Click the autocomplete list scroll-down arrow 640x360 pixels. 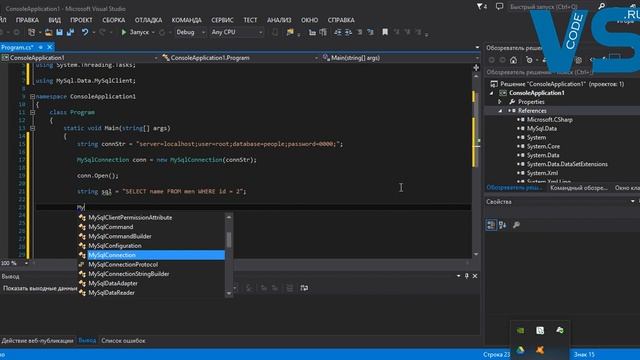click(229, 293)
